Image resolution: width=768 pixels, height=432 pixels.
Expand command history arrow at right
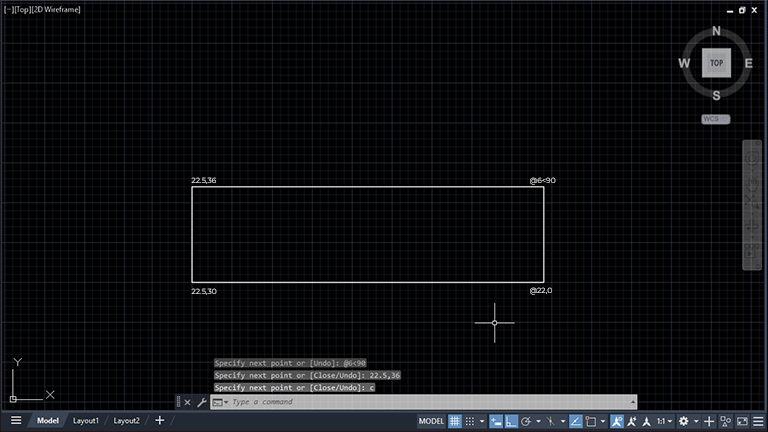(x=633, y=402)
